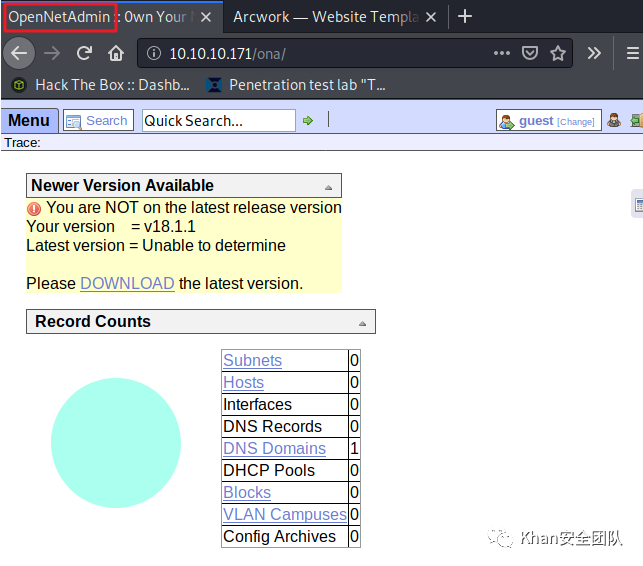The image size is (643, 566).
Task: Close the OpenNetAdmin tab
Action: [206, 17]
